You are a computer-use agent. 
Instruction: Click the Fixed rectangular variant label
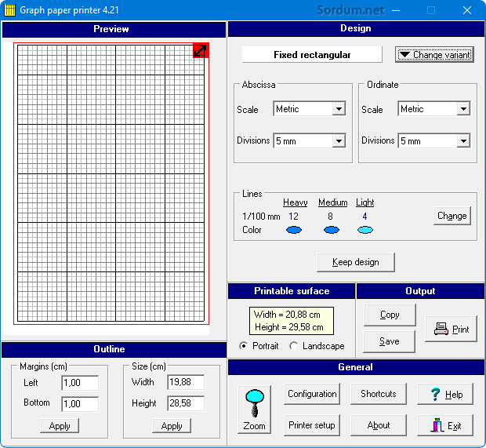[312, 55]
